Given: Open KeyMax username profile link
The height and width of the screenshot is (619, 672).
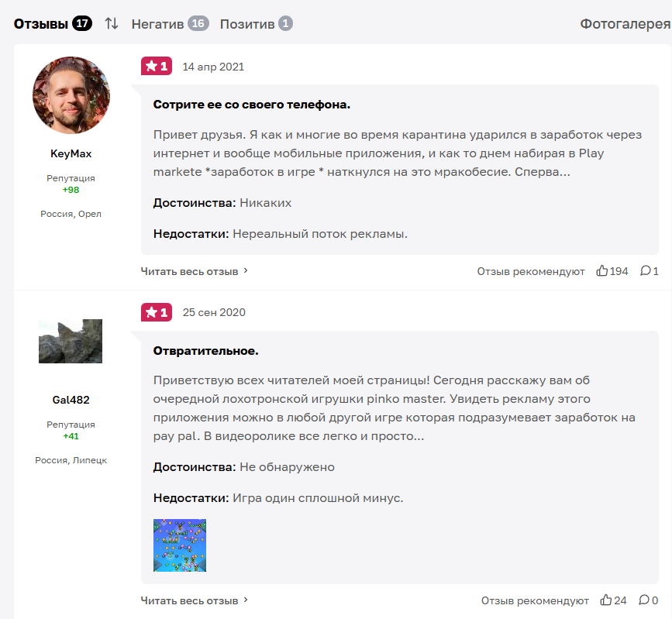Looking at the screenshot, I should tap(71, 153).
